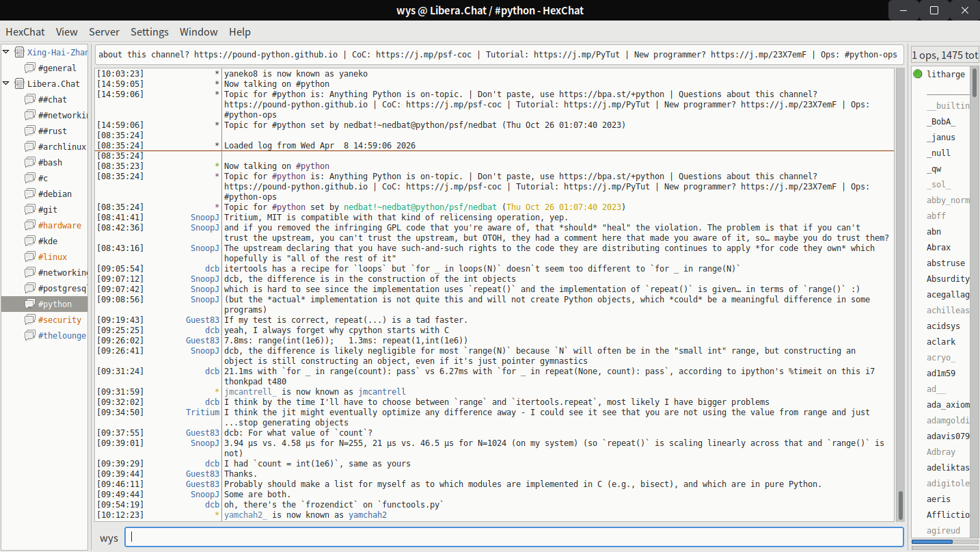Open the Settings menu
The height and width of the screenshot is (552, 980).
(x=150, y=32)
